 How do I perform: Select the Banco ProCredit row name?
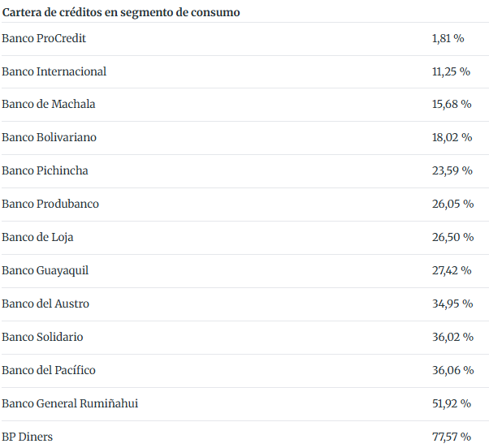[44, 38]
